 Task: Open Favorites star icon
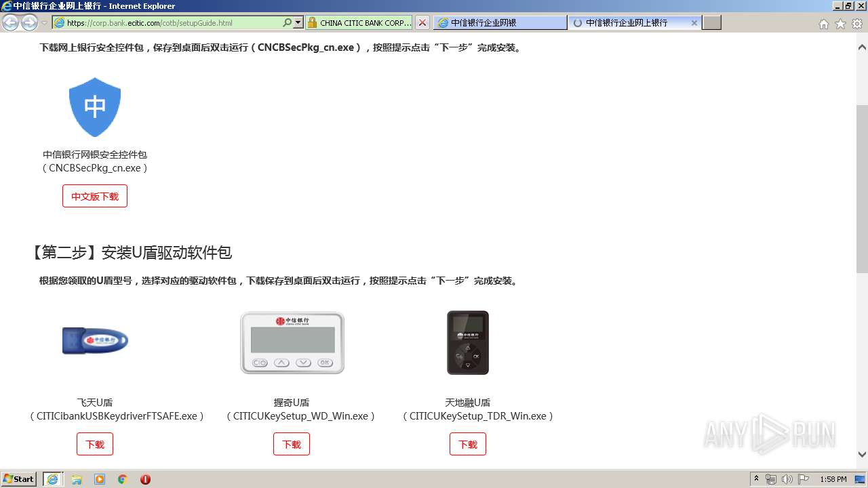pyautogui.click(x=840, y=24)
